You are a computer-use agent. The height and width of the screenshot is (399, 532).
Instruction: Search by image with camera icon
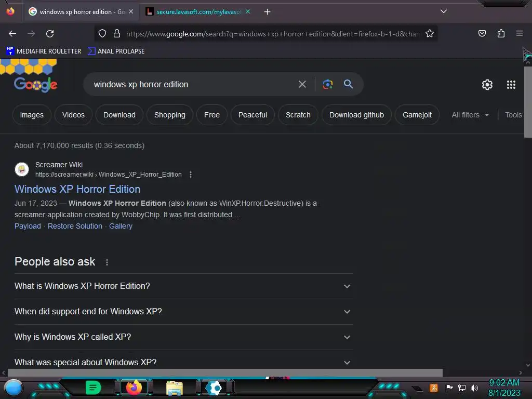pos(328,84)
